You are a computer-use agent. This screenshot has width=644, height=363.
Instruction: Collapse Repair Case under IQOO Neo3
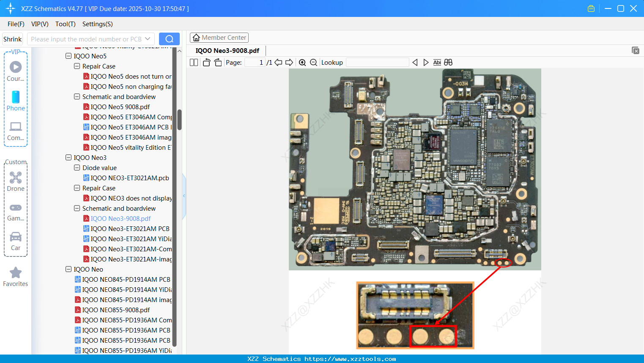click(x=77, y=188)
